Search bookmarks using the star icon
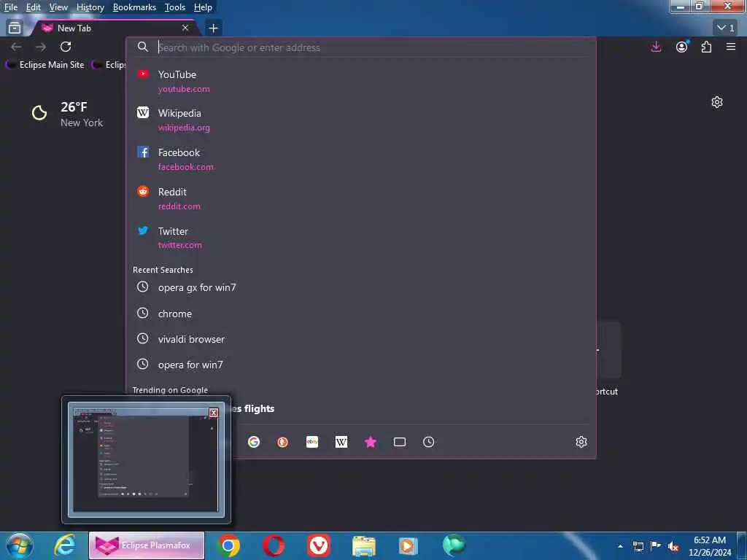The width and height of the screenshot is (747, 560). 371,442
